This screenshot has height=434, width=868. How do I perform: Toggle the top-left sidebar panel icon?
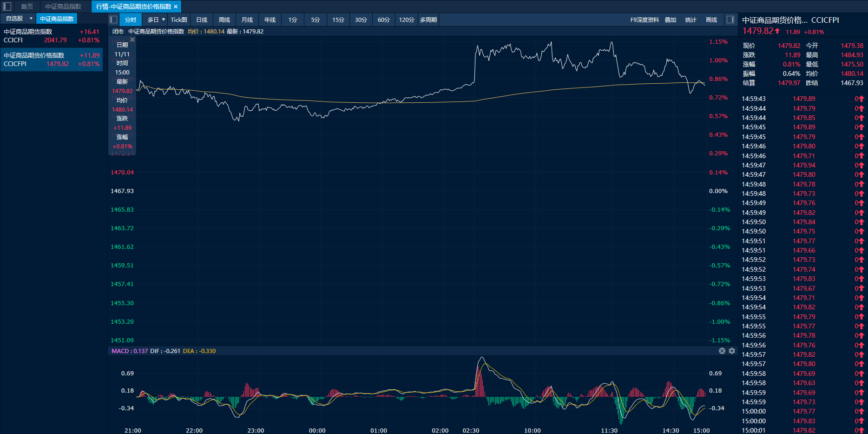click(7, 7)
